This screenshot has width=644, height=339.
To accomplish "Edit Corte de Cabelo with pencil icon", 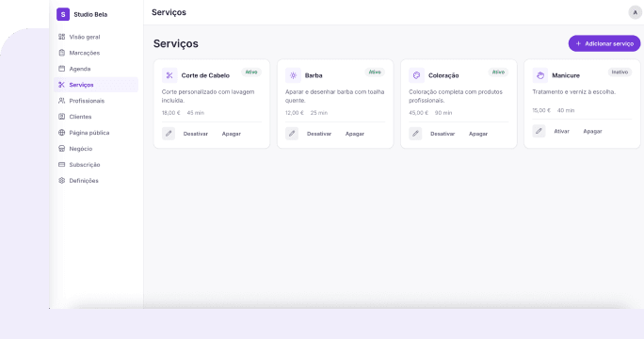I will (x=169, y=134).
